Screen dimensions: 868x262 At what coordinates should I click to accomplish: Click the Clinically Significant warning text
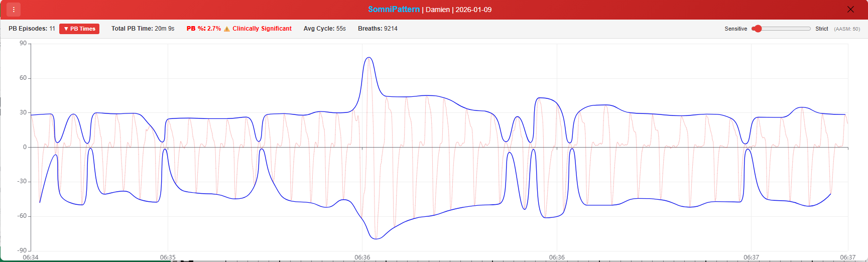tap(262, 29)
